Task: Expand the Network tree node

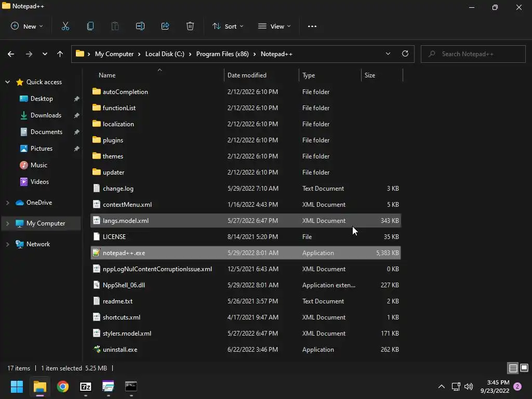Action: click(x=7, y=244)
